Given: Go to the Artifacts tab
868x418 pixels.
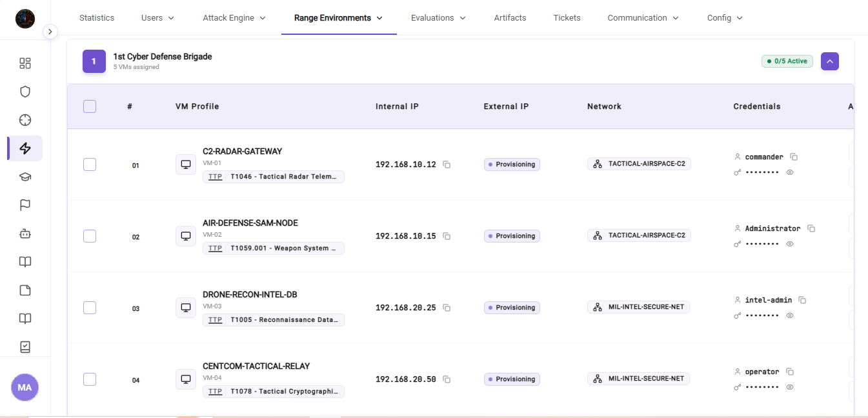Looking at the screenshot, I should [510, 18].
